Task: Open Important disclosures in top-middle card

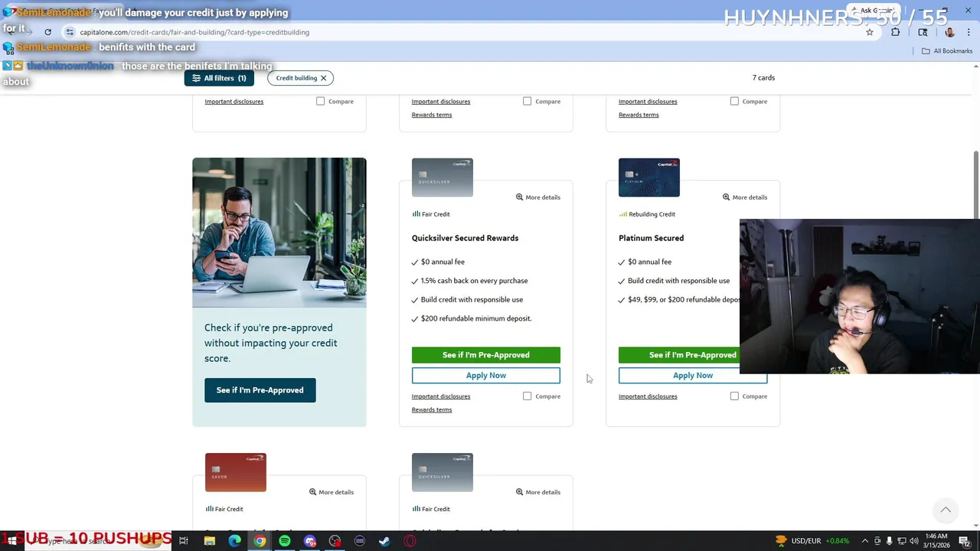Action: point(441,101)
